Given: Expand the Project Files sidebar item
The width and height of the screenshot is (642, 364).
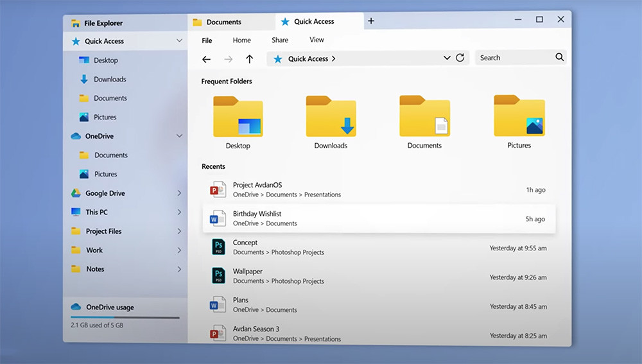Looking at the screenshot, I should 179,231.
